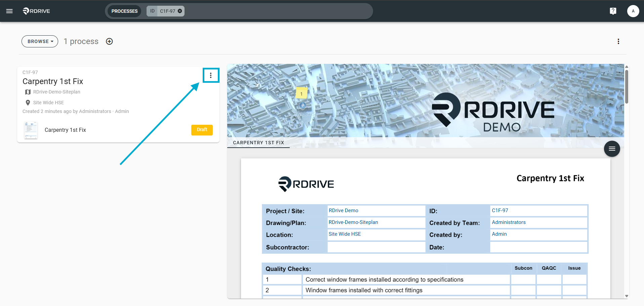
Task: Open Carpentry 1st Fix card kebab menu
Action: pyautogui.click(x=211, y=75)
